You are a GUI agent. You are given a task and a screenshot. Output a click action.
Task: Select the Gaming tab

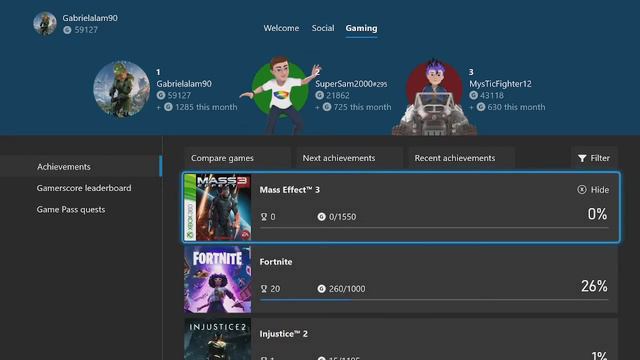(361, 28)
